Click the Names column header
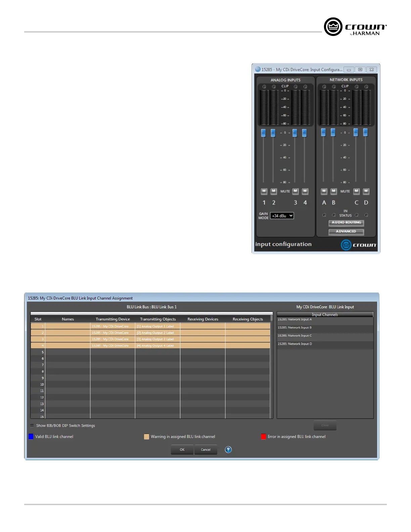Viewport: 411px width, 532px height. 68,319
